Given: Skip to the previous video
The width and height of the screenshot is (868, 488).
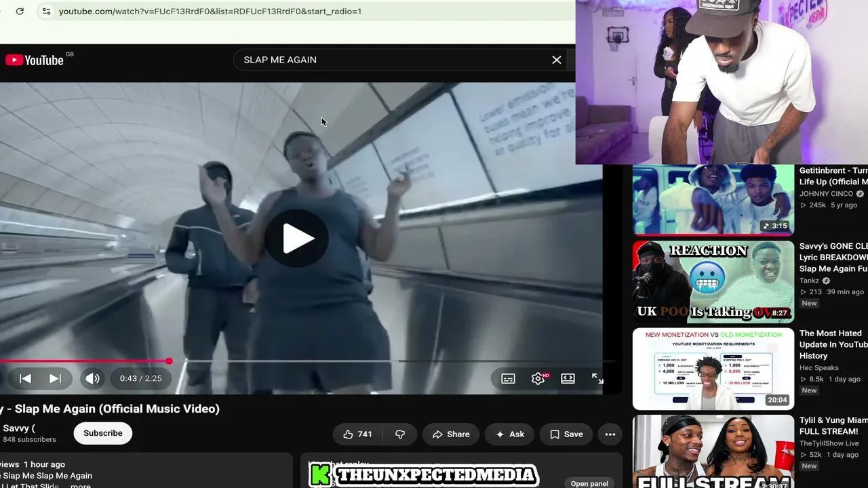Looking at the screenshot, I should [25, 378].
